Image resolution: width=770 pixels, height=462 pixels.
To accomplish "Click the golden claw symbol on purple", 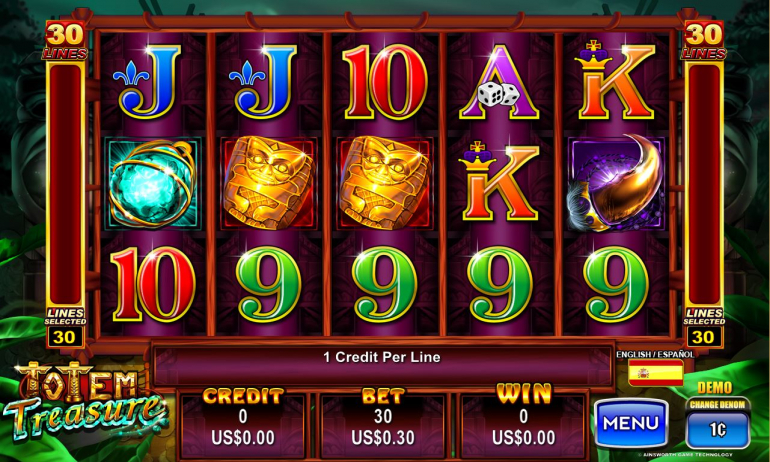I will pyautogui.click(x=616, y=183).
